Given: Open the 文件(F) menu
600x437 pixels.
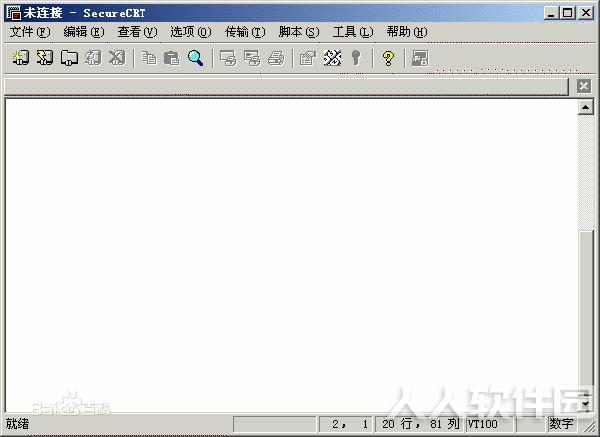Looking at the screenshot, I should click(30, 32).
